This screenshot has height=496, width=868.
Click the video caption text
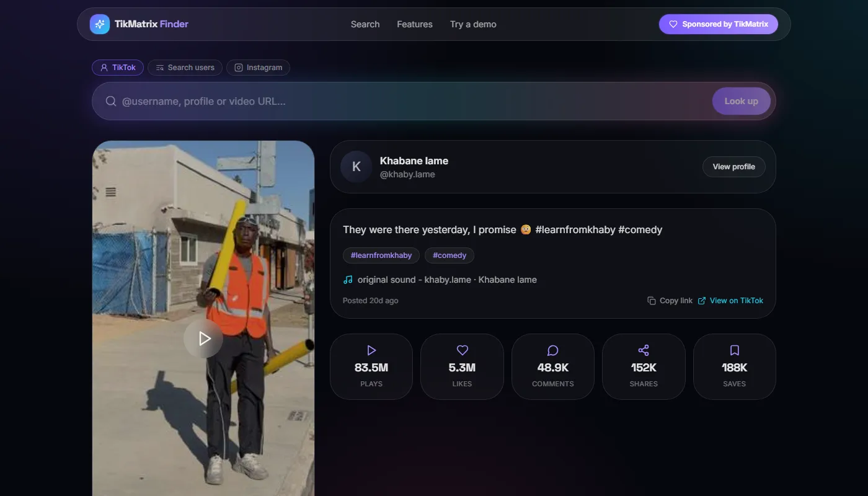tap(503, 229)
